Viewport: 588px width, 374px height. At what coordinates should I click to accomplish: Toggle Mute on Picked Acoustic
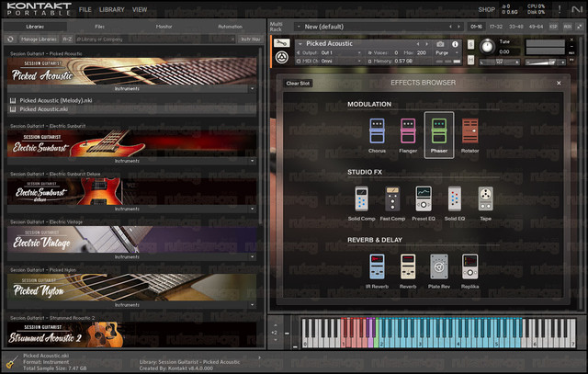470,60
